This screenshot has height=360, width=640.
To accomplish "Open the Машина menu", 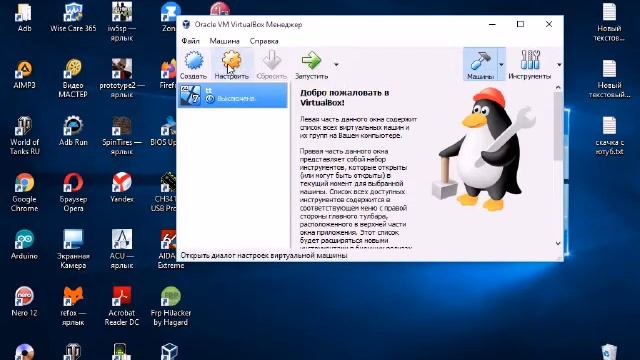I will (x=224, y=41).
